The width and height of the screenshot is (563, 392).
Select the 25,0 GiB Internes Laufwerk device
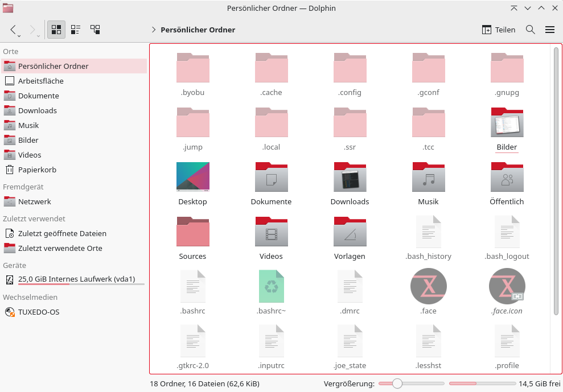coord(74,279)
